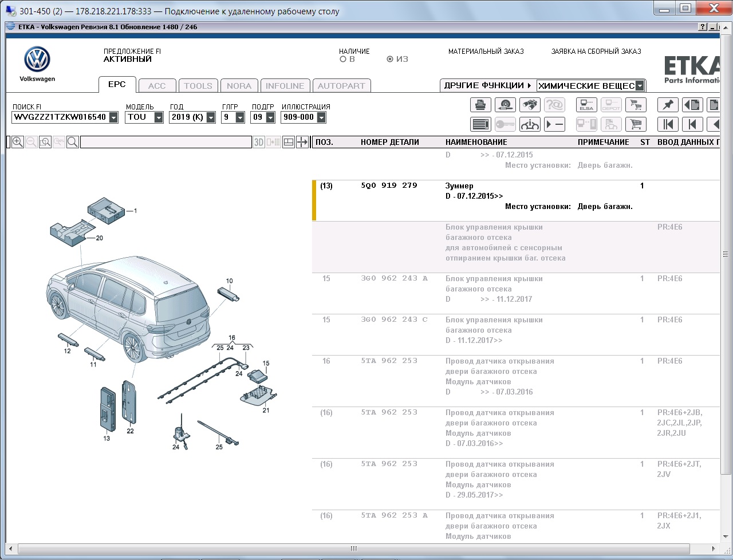
Task: Click the ПРИМЕЧАНИЕ column header
Action: point(604,142)
